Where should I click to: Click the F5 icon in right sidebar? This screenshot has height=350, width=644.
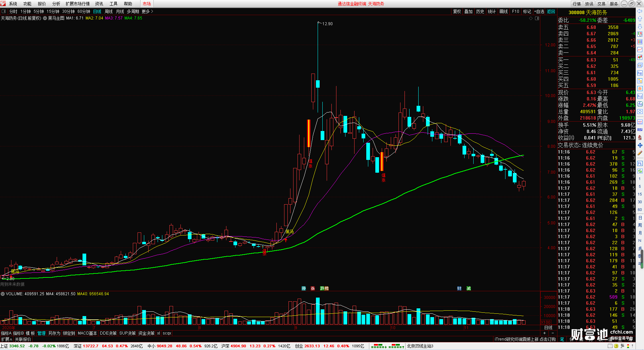pos(640,164)
